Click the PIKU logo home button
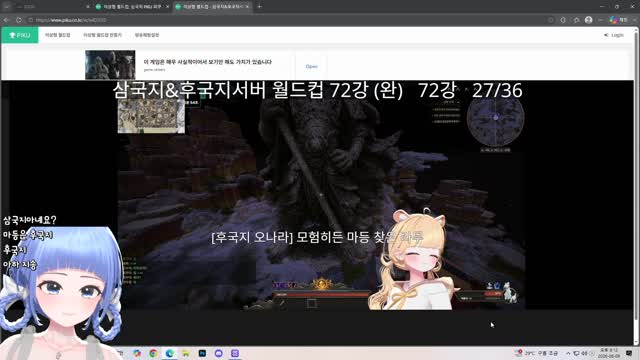Viewport: 640px width, 360px height. [20, 35]
